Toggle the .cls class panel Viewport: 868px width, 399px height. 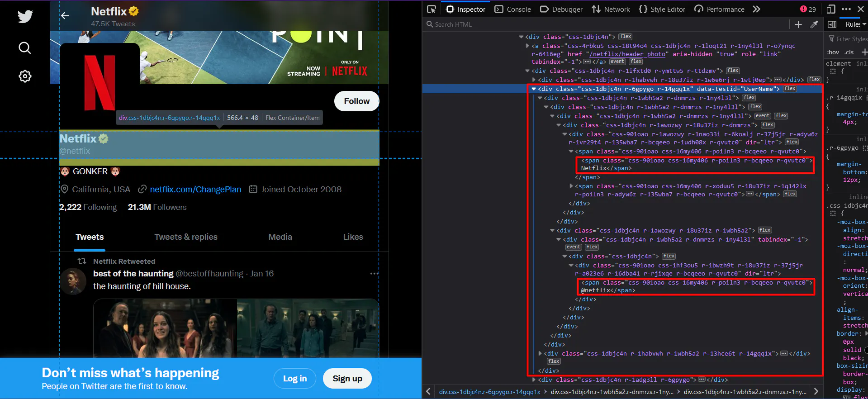tap(849, 52)
